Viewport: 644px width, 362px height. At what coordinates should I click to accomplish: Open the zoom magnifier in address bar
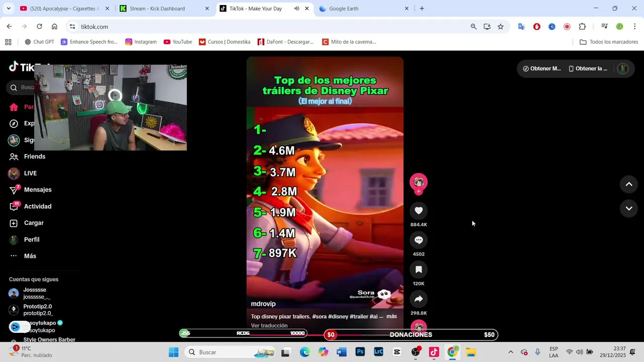(x=473, y=27)
